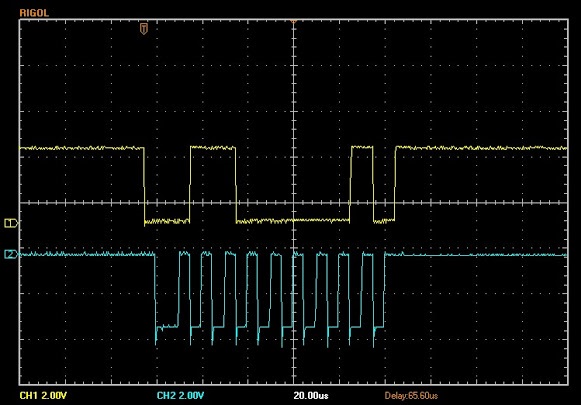Click the narrow yellow CH1 high pulse

[362, 147]
